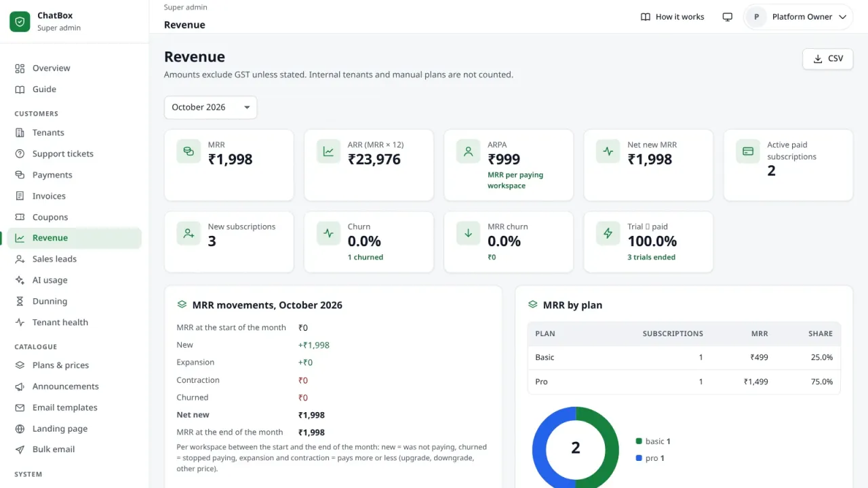868x488 pixels.
Task: Open the Guide page
Action: pyautogui.click(x=74, y=89)
